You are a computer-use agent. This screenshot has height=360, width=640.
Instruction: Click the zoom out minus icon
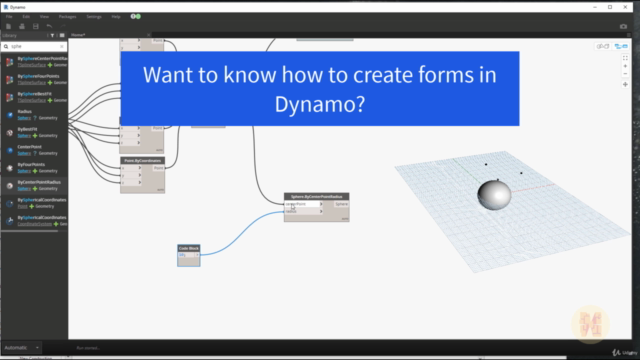pos(625,74)
